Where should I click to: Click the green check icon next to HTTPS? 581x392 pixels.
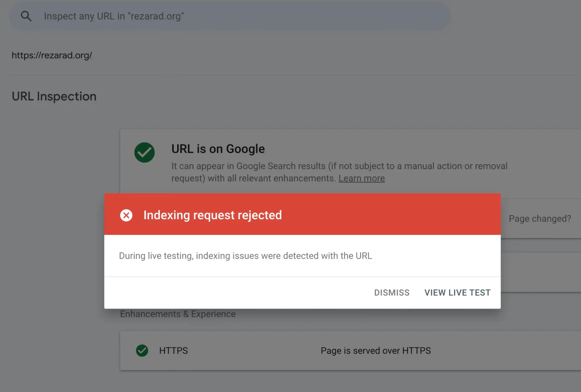142,351
